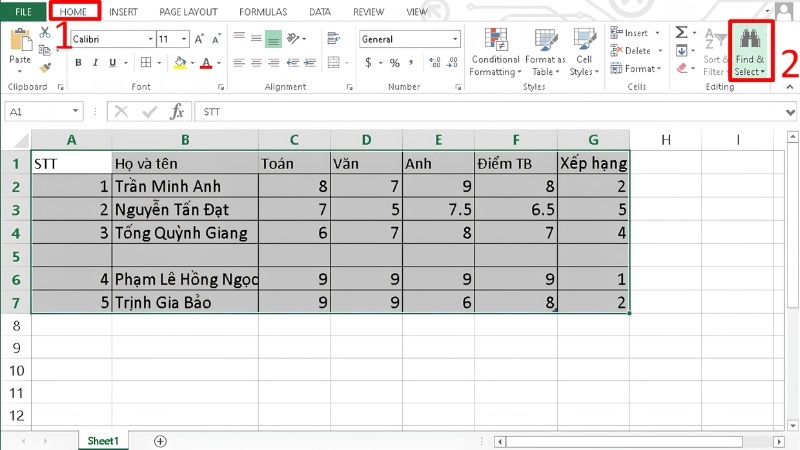Click the Clear eraser icon
This screenshot has height=450, width=800.
point(682,68)
